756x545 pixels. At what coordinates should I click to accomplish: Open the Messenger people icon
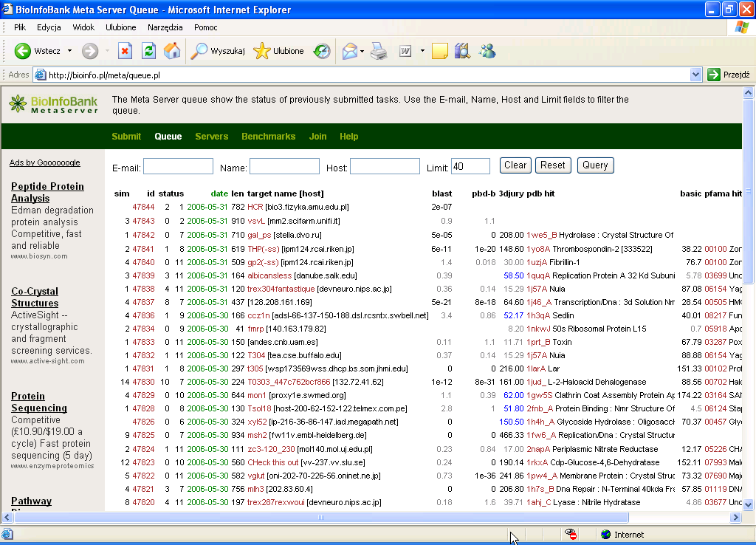point(487,51)
